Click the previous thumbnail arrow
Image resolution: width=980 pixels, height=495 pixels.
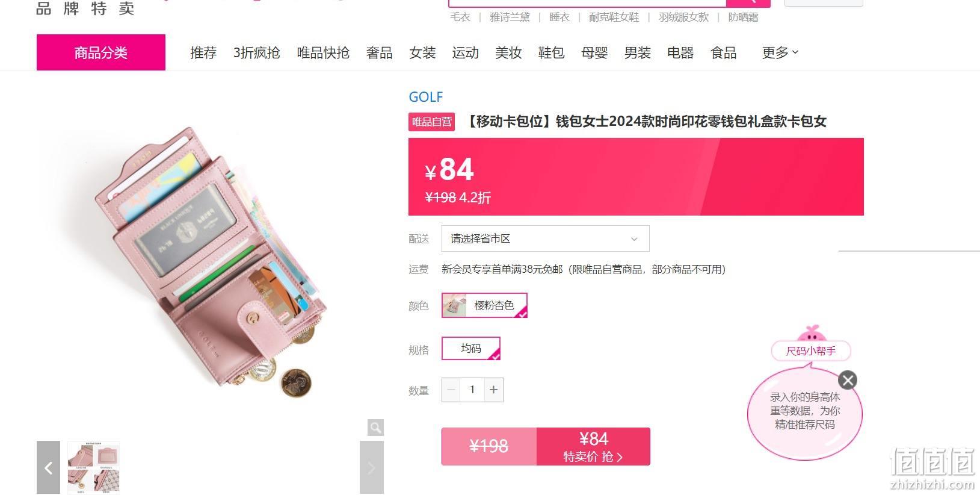(48, 467)
